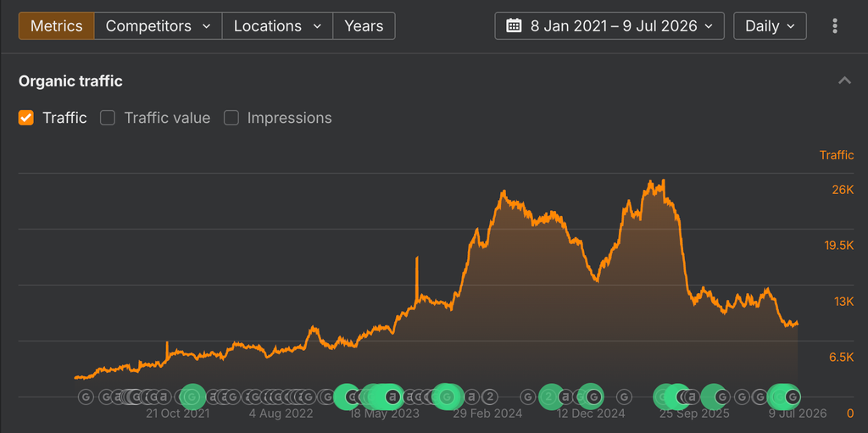Click lone G marker between the two '2' markers
This screenshot has width=868, height=433.
coord(528,397)
